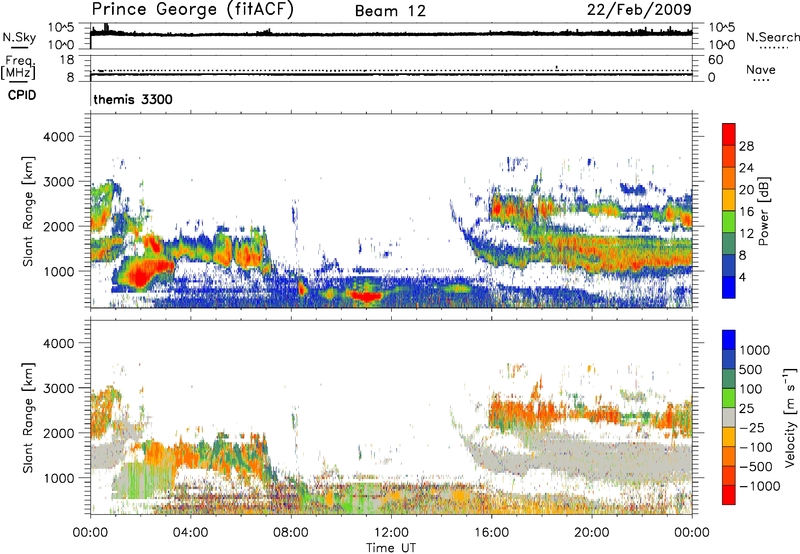This screenshot has height=554, width=800.
Task: Select the 'Beam 12' header label
Action: point(390,11)
